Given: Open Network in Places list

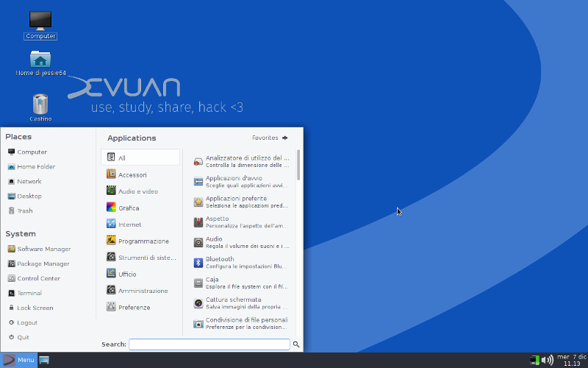Looking at the screenshot, I should pos(24,181).
